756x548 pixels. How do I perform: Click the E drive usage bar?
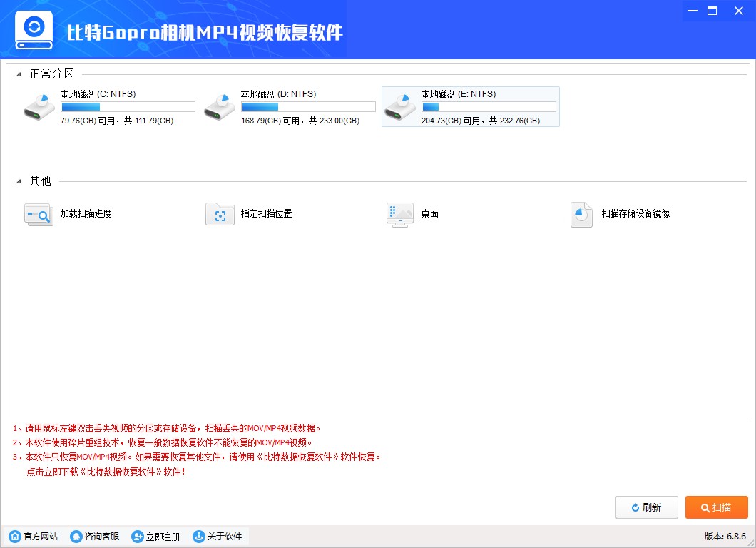(489, 106)
